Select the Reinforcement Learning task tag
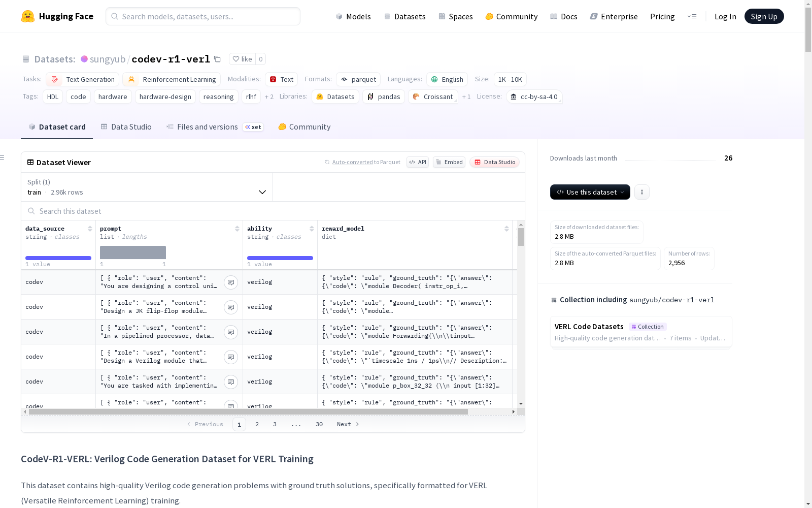812x508 pixels. point(172,79)
